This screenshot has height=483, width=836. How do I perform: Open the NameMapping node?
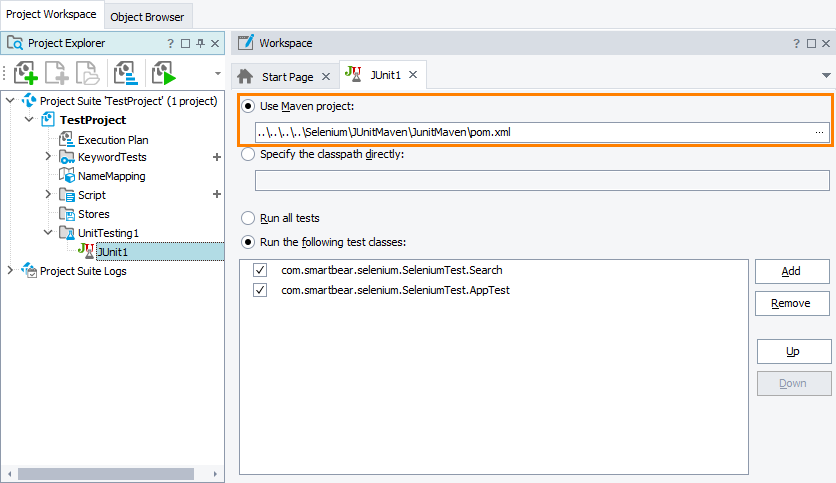(111, 176)
